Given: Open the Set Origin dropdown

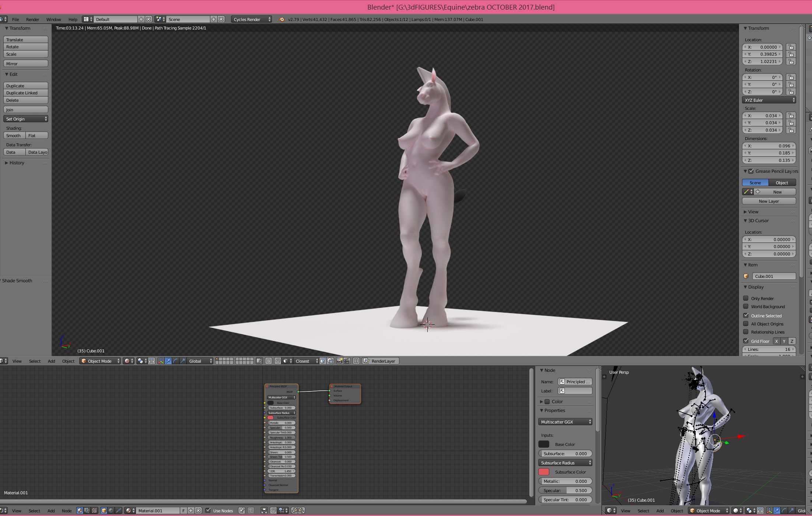Looking at the screenshot, I should (26, 119).
